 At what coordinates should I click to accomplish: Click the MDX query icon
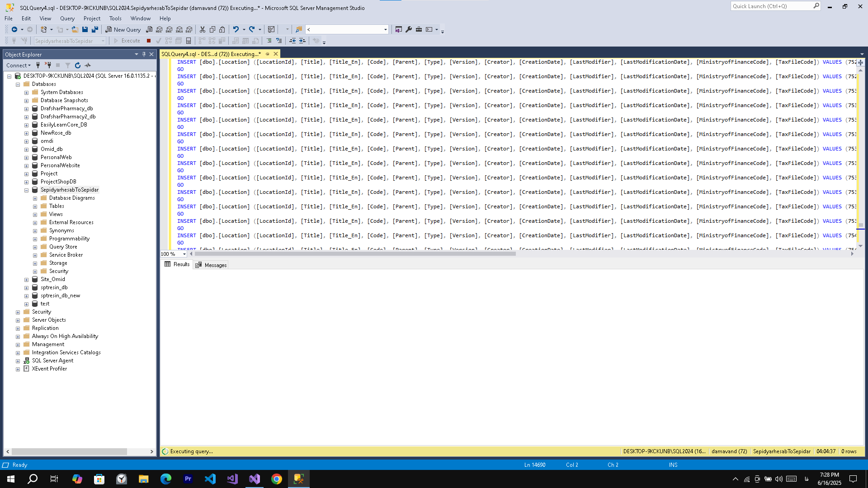pyautogui.click(x=159, y=29)
